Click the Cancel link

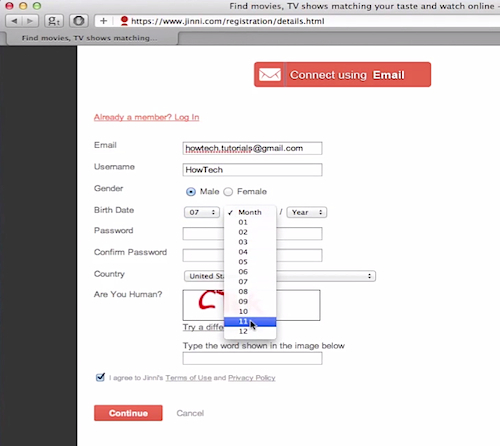(190, 413)
